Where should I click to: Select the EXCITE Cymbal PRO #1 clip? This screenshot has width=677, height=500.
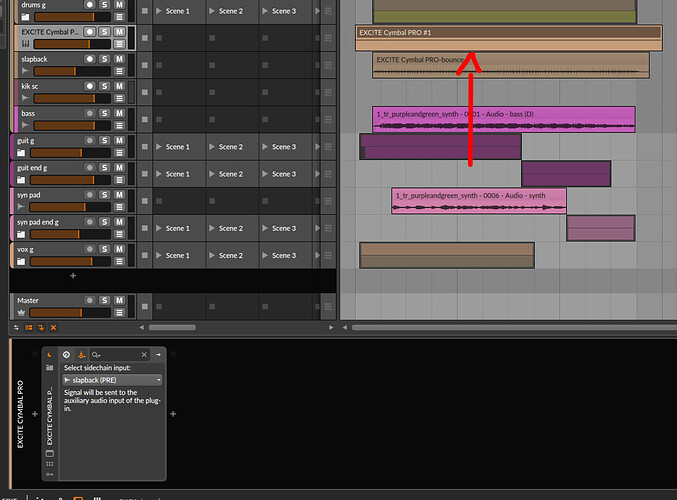(509, 38)
